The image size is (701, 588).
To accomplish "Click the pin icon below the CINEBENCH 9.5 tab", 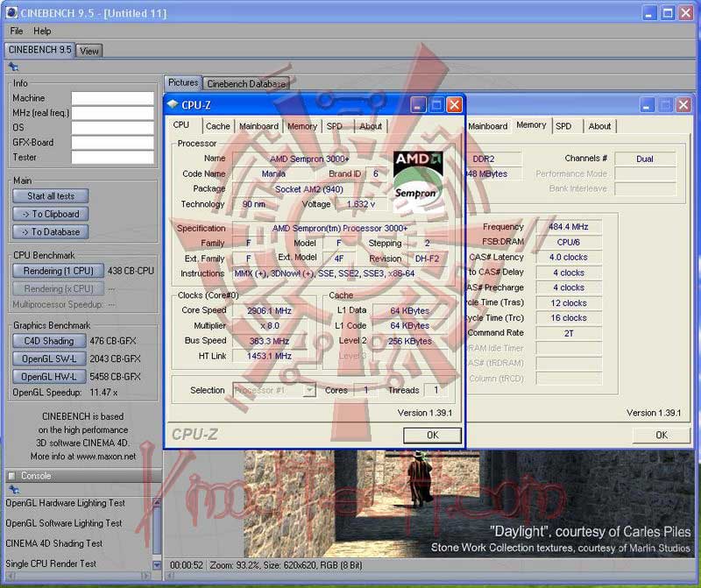I will click(x=14, y=67).
